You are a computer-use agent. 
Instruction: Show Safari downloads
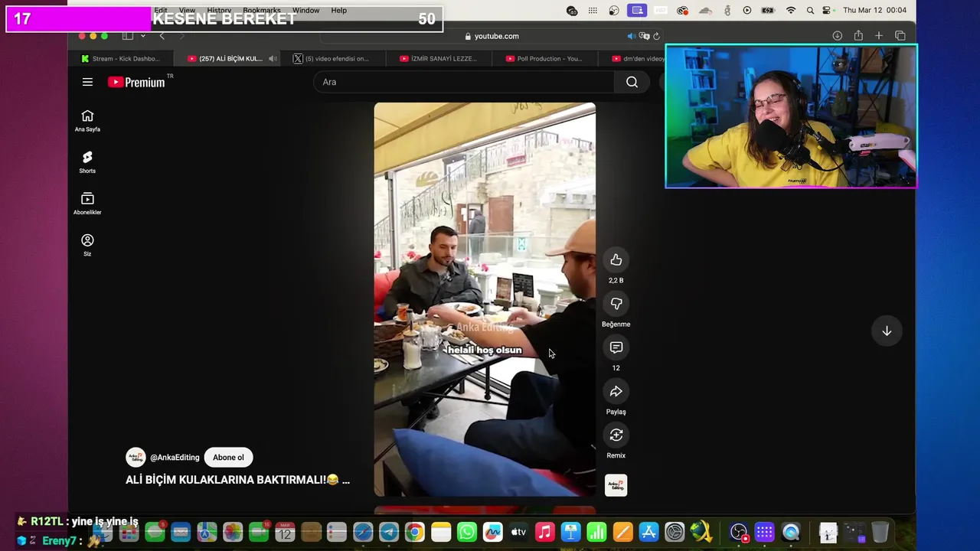(837, 36)
